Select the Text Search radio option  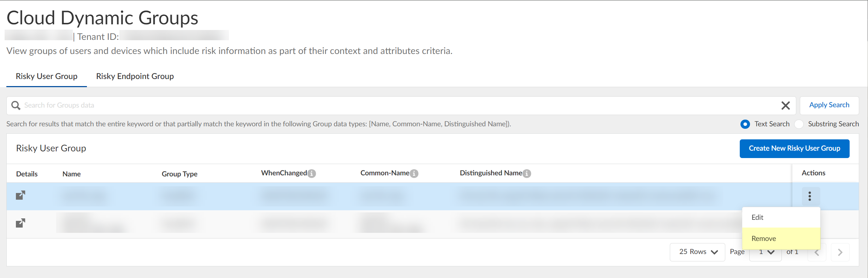745,124
